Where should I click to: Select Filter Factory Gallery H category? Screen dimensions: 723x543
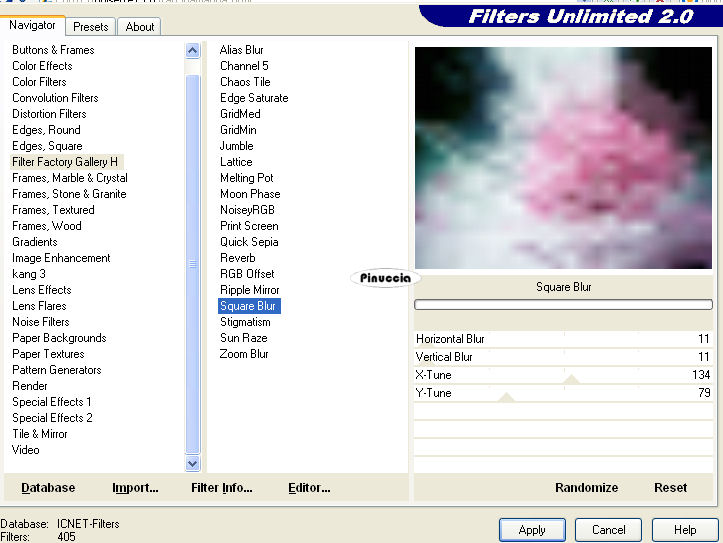point(65,162)
